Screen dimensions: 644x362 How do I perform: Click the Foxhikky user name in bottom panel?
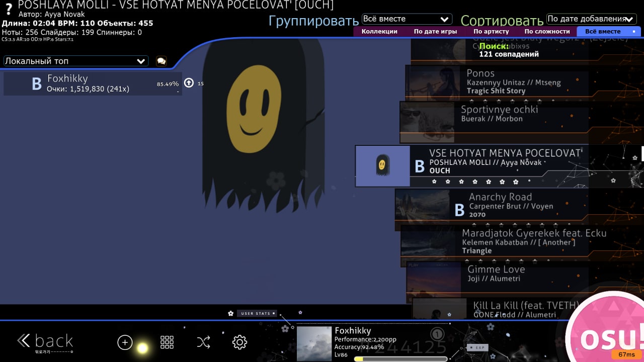tap(353, 331)
